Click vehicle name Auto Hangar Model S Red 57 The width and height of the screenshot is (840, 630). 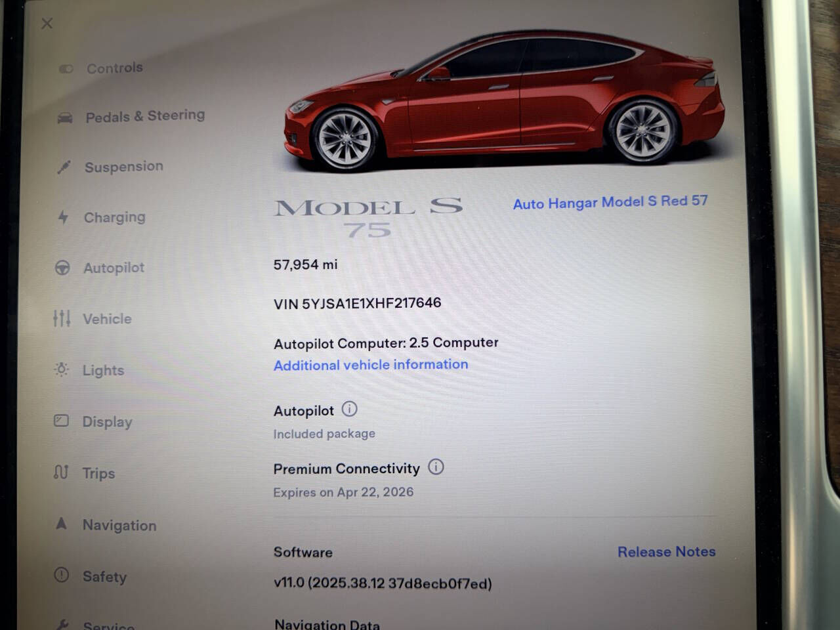[x=610, y=202]
